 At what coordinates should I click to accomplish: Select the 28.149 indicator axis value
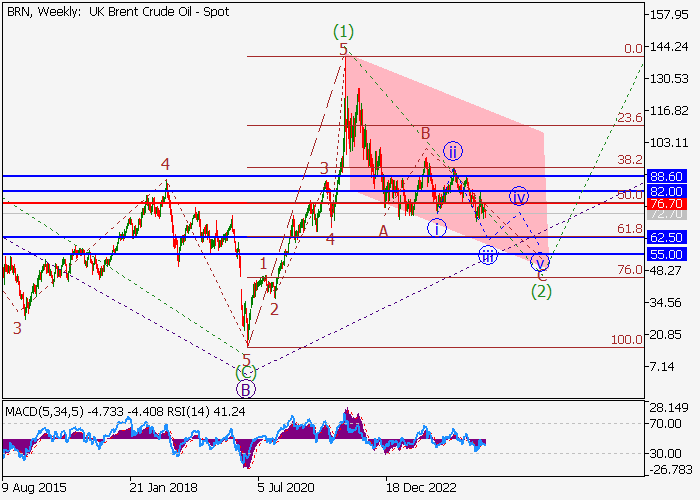click(x=669, y=407)
